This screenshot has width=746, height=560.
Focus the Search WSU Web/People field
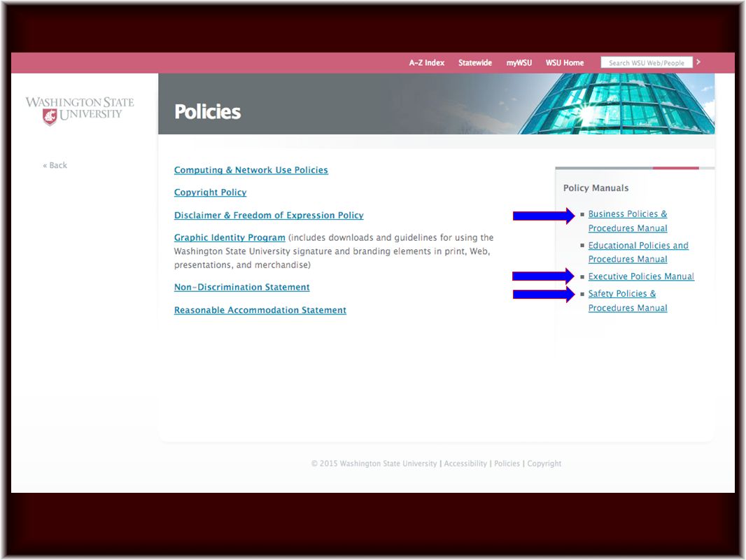coord(647,63)
